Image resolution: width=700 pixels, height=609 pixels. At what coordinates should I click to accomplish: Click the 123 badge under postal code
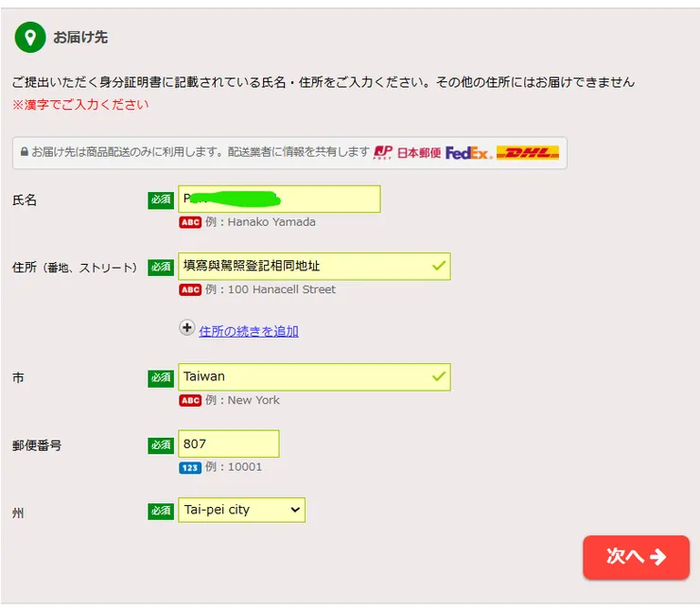coord(190,467)
